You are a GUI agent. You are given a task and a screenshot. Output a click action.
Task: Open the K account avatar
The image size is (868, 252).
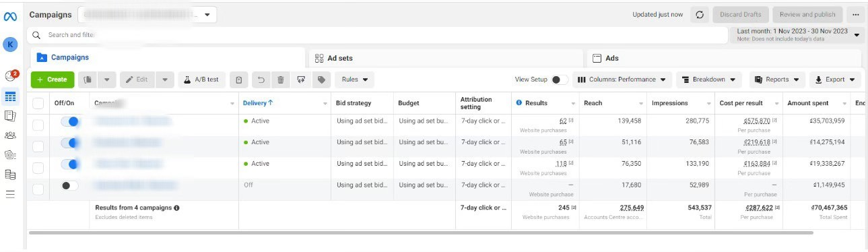(x=10, y=44)
